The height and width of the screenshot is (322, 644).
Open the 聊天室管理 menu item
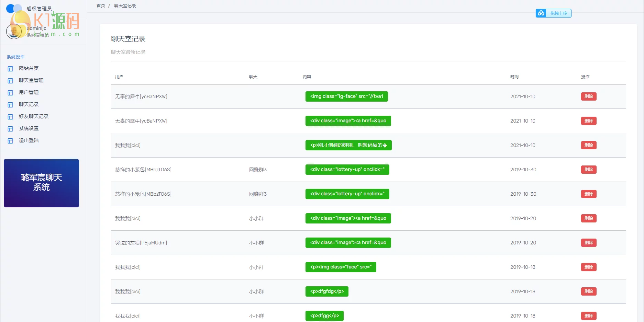31,80
